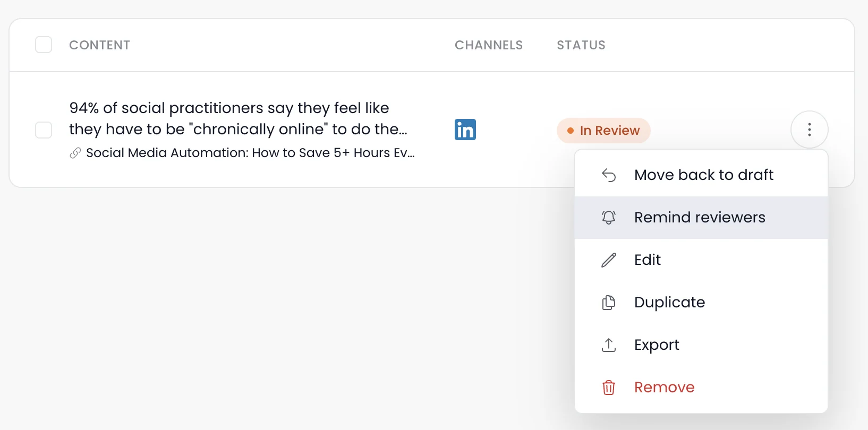Choose Edit menu label
Screen dimensions: 868x430
coord(648,260)
